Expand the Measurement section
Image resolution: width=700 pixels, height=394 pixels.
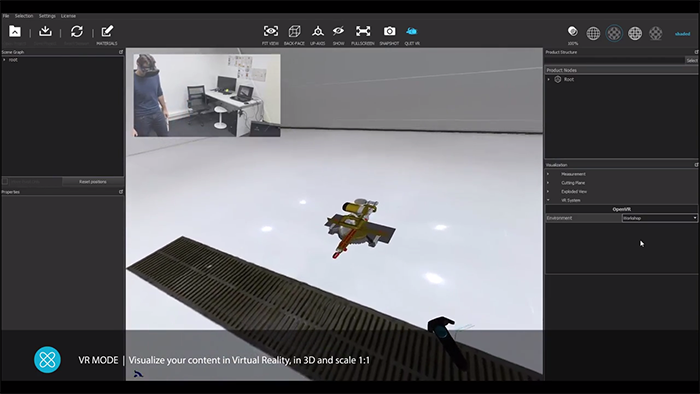tap(573, 174)
